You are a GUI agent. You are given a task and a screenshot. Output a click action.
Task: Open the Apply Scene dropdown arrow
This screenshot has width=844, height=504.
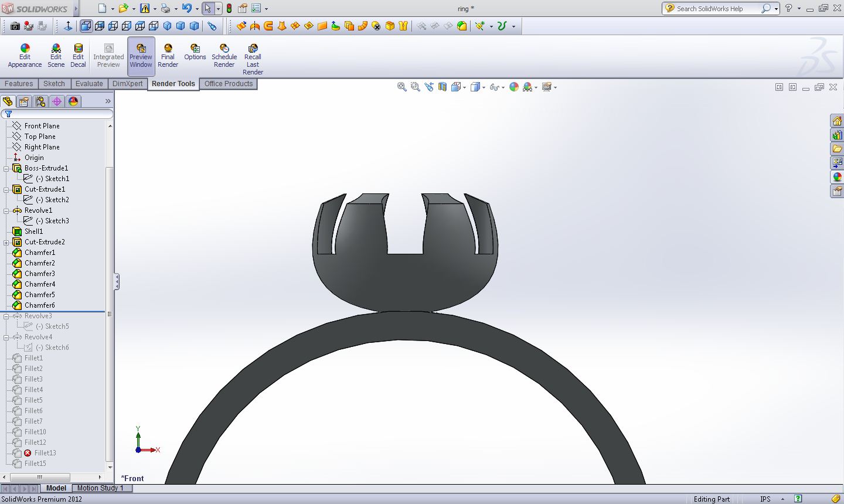coord(536,87)
